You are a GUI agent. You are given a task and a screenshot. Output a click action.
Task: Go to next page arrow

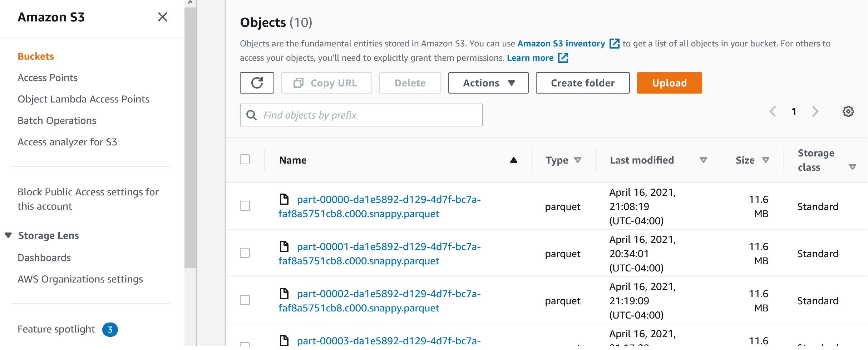[815, 111]
